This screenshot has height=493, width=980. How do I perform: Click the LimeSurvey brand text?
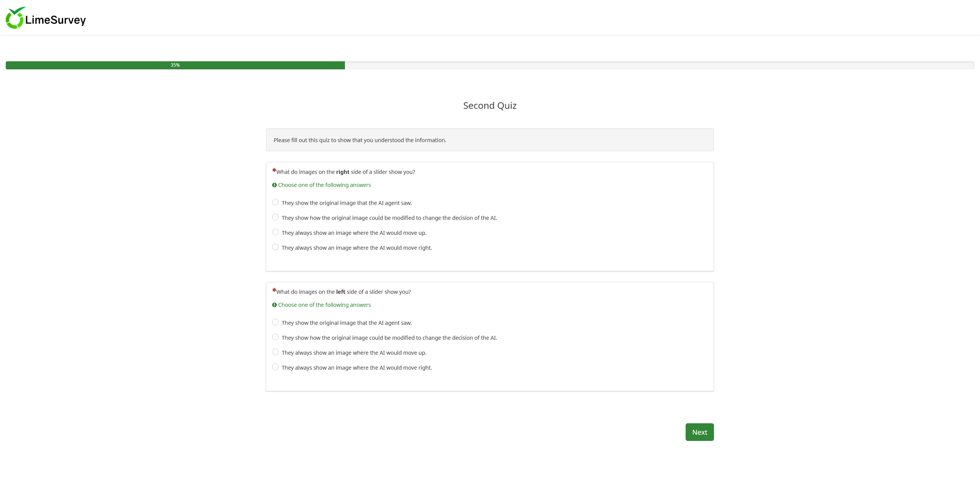click(56, 20)
